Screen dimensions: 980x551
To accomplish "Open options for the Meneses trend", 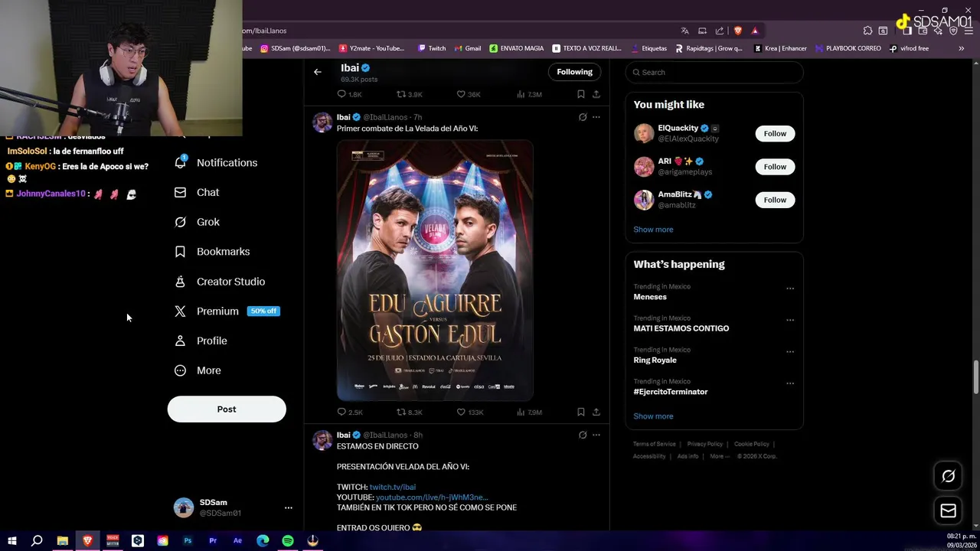I will point(790,289).
